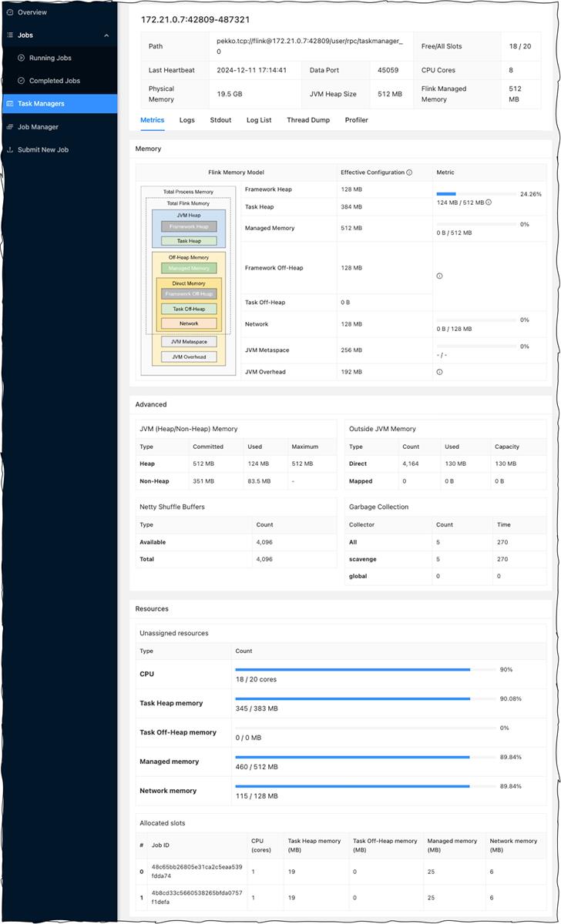Select the Thread Dump tab
Viewport: 561px width, 924px height.
point(308,120)
